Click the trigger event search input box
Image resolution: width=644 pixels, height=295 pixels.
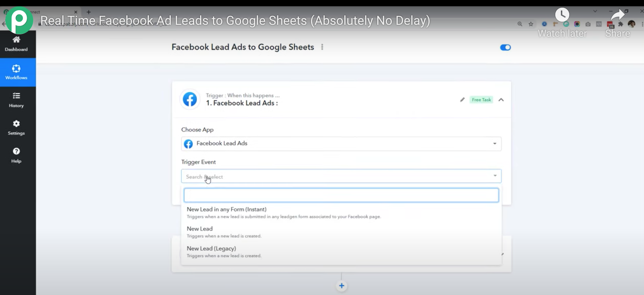coord(341,195)
